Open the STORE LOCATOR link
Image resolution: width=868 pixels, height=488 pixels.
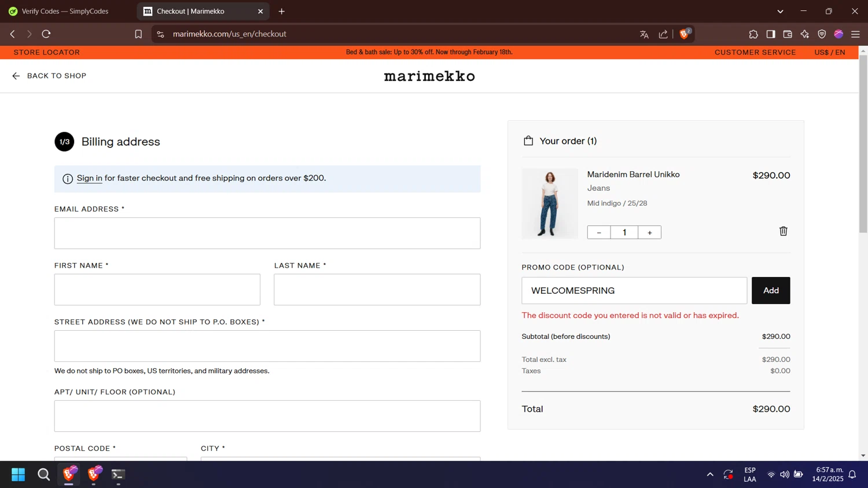click(x=47, y=52)
